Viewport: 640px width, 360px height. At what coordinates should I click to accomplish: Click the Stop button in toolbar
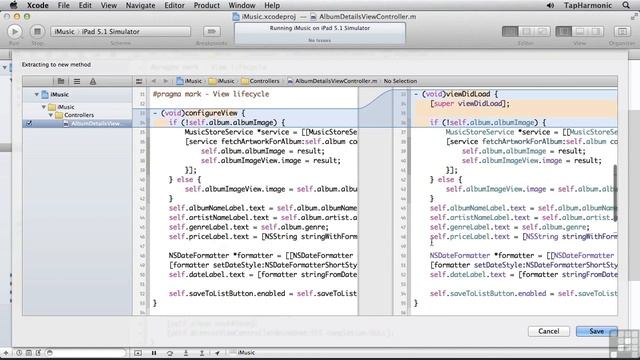click(37, 31)
